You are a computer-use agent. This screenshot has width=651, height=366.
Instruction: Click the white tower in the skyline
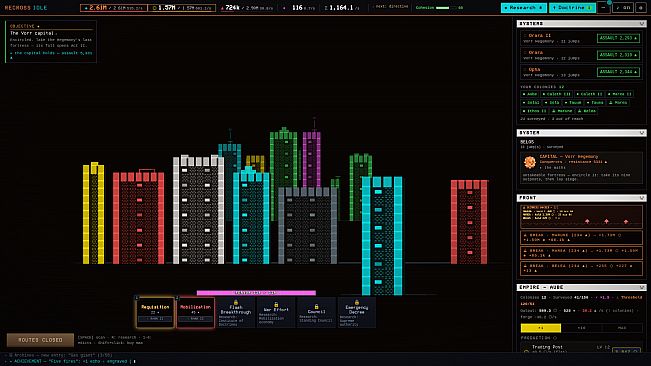click(x=198, y=210)
